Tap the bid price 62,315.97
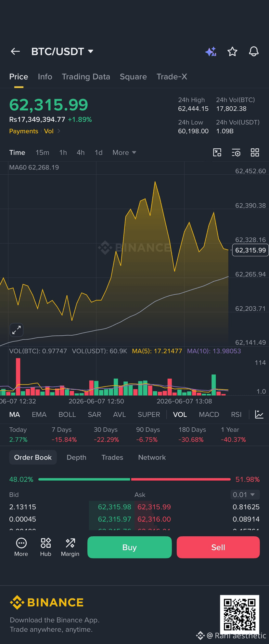Screen dimensions: 269x644 (114, 519)
